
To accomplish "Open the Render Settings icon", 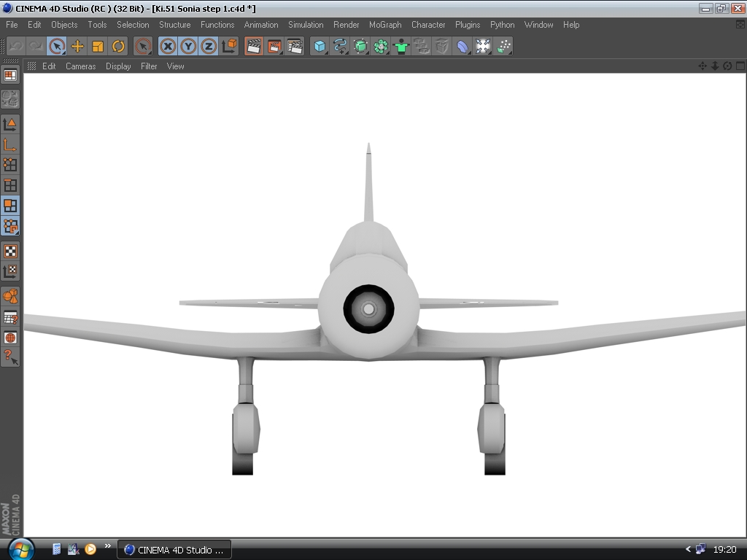I will (295, 47).
